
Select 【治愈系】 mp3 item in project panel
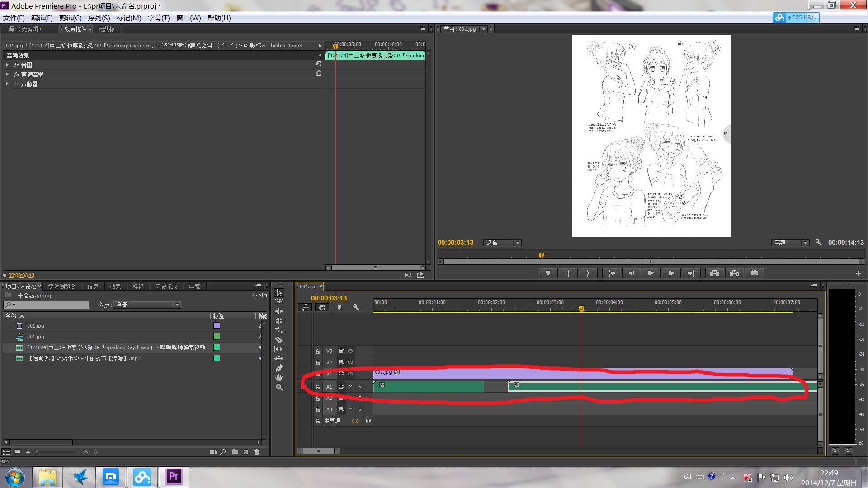click(84, 358)
